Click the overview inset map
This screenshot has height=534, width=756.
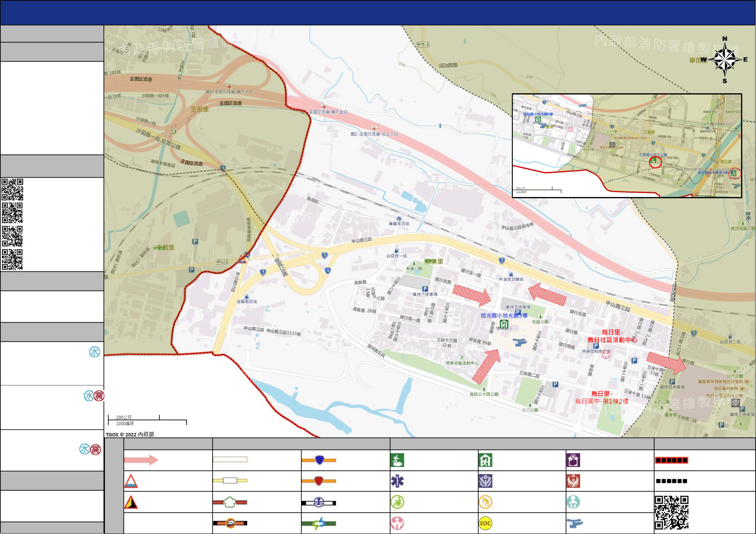(x=627, y=146)
